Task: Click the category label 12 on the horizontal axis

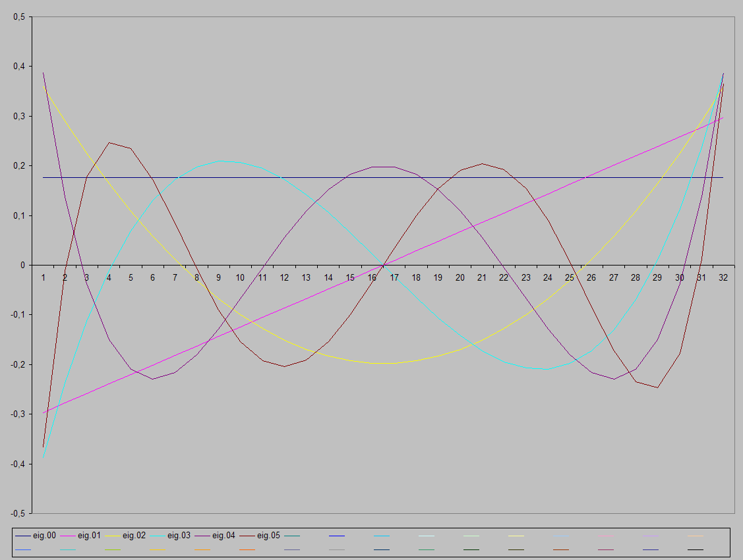Action: [284, 278]
